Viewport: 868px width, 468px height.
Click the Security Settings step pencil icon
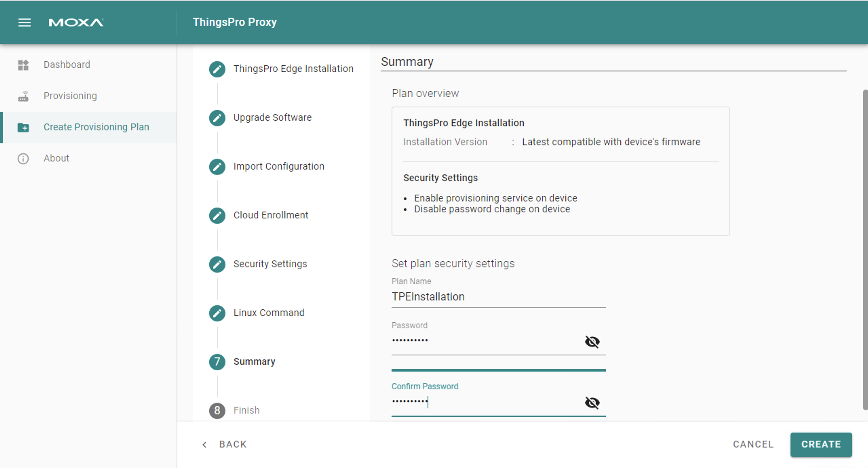pos(217,264)
